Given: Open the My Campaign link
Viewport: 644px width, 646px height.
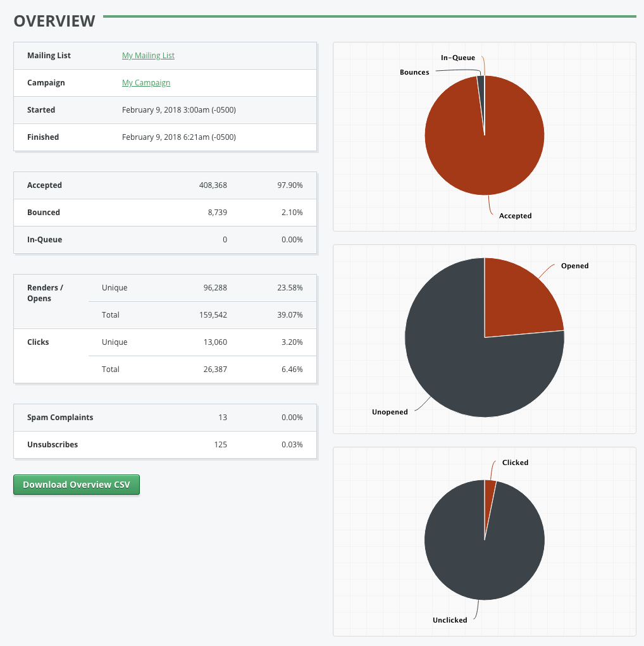Looking at the screenshot, I should coord(146,82).
